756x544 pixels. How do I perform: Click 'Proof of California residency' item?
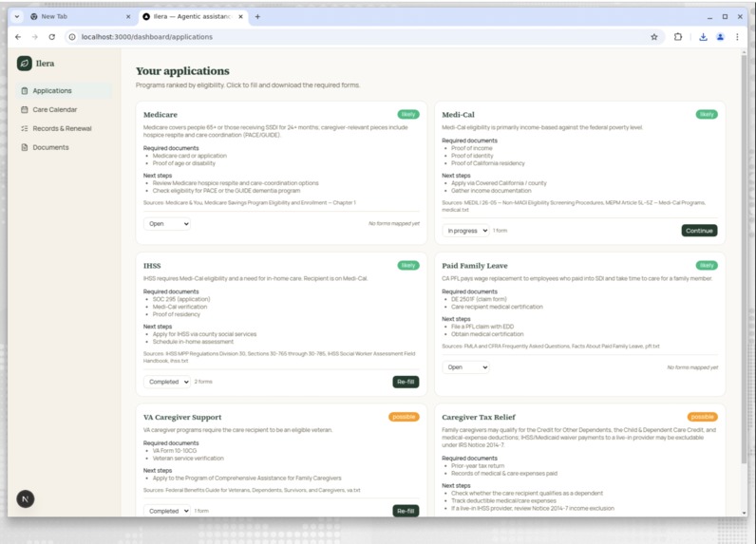tap(488, 163)
